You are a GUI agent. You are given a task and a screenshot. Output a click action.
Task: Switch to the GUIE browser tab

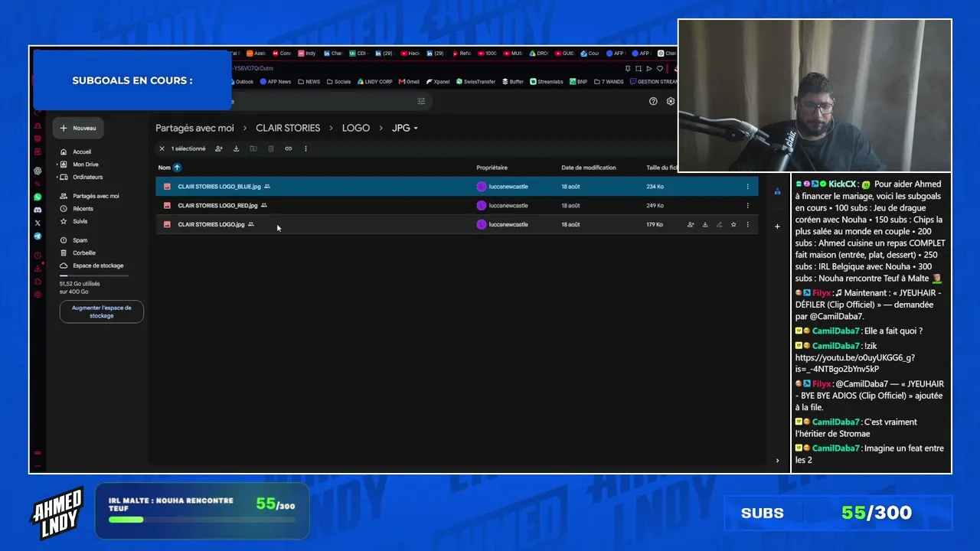tap(564, 54)
